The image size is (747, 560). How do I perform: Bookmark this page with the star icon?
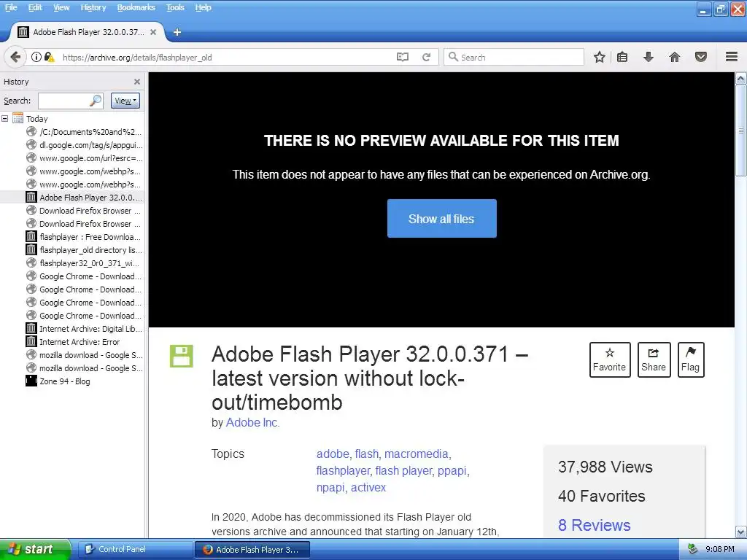pos(600,57)
